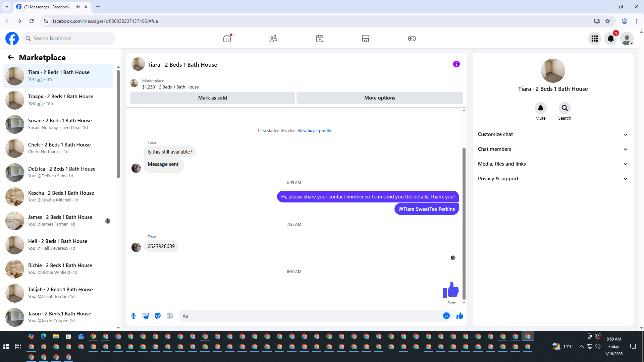
Task: Bookmark this page with the star icon
Action: tap(608, 21)
